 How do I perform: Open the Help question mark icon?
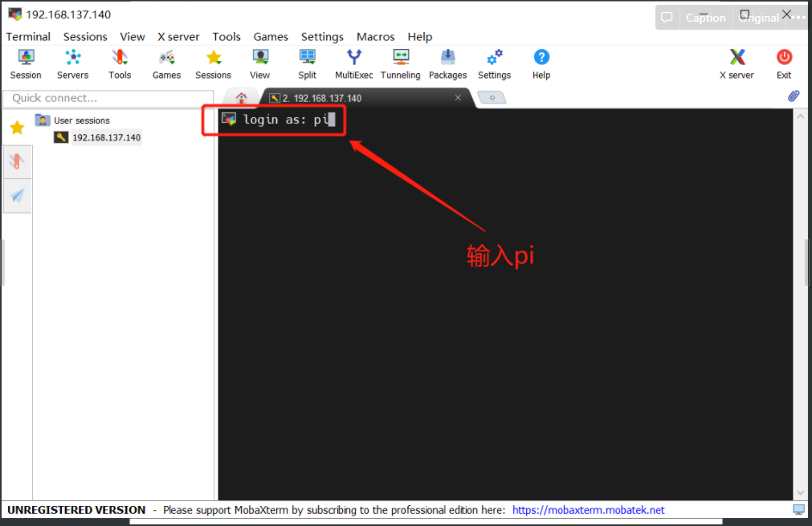coord(541,58)
